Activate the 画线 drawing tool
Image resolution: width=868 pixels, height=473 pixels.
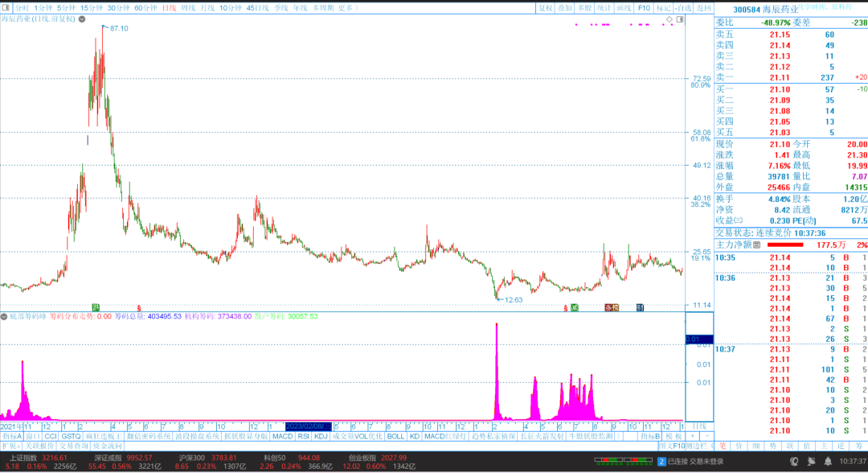tap(624, 8)
